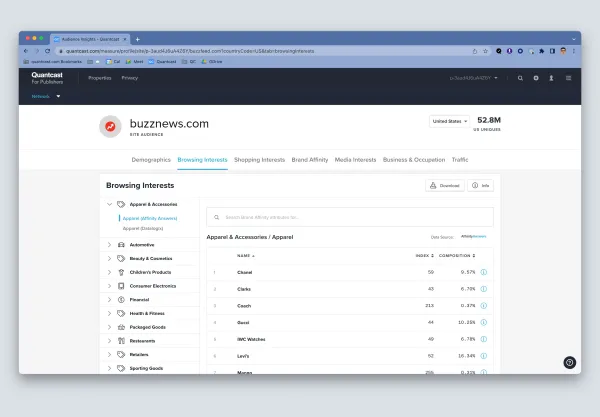Switch to the Traffic tab
The width and height of the screenshot is (600, 417).
point(460,160)
